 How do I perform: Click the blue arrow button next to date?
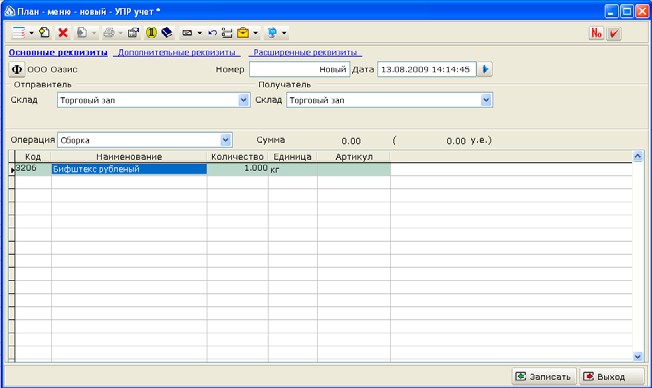click(x=485, y=69)
